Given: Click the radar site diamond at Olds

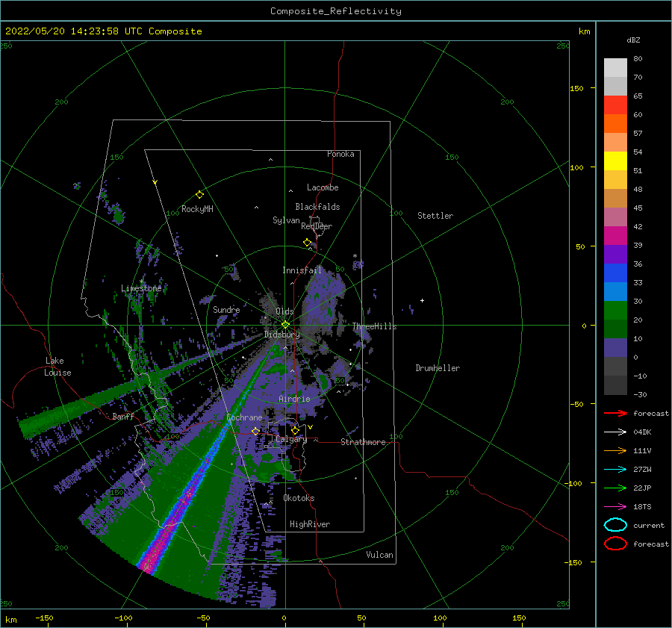Looking at the screenshot, I should pos(285,325).
